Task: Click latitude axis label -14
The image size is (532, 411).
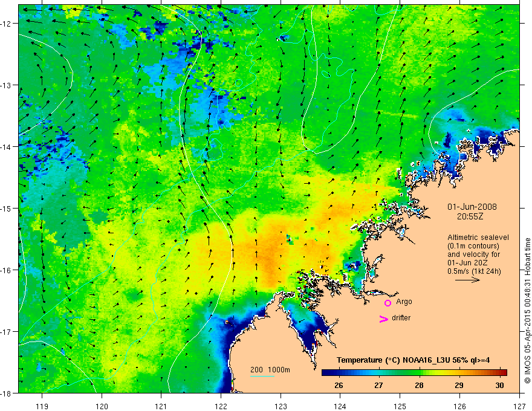Action: [x=6, y=147]
